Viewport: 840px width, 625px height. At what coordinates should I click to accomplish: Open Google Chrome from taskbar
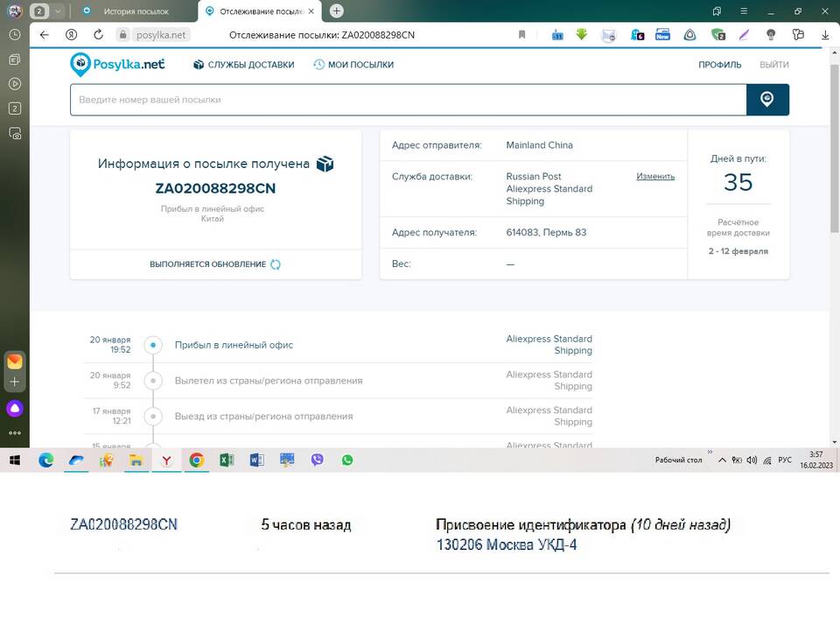click(x=197, y=460)
